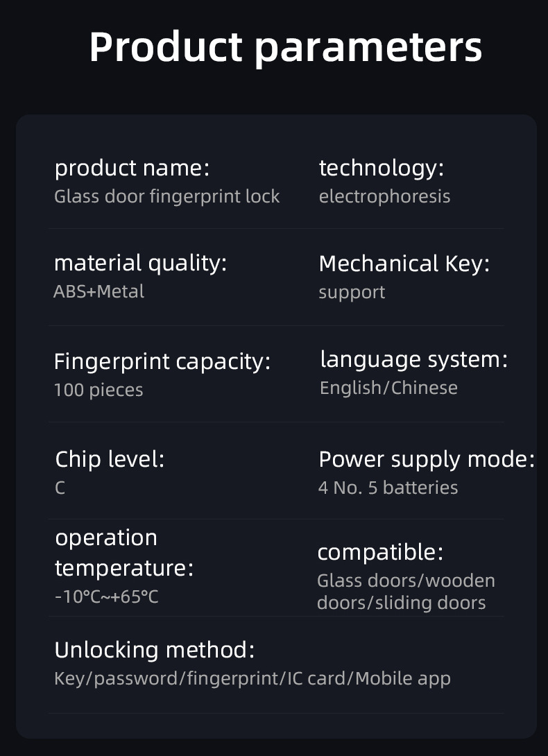Select the "Fingerprint capacity:" label
Image resolution: width=548 pixels, height=756 pixels.
(x=162, y=361)
